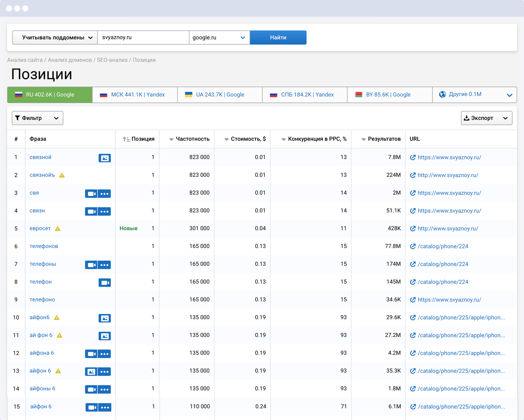Switch to BY 85.6K Google tab
This screenshot has height=420, width=524.
(x=390, y=95)
